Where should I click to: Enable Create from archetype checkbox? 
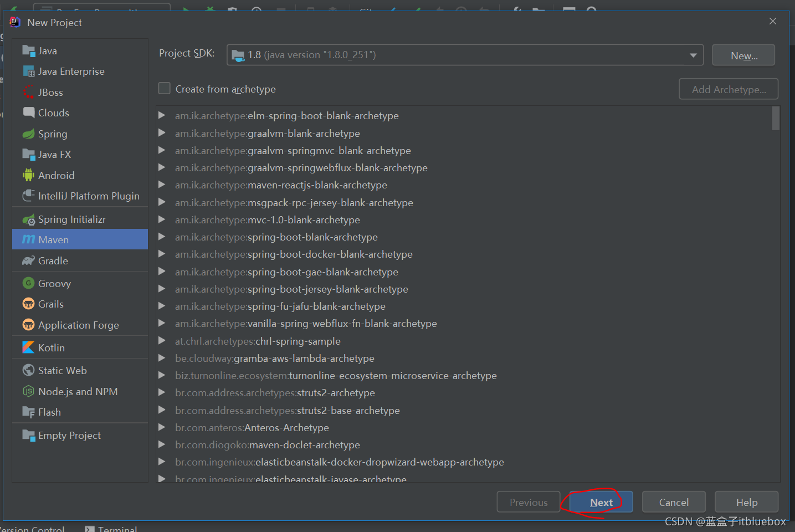coord(165,89)
